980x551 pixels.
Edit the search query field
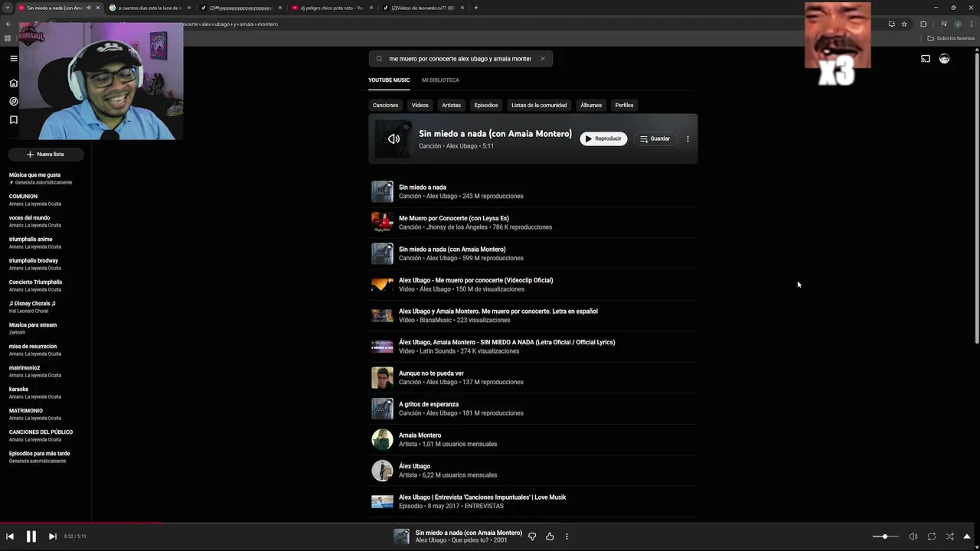click(459, 58)
